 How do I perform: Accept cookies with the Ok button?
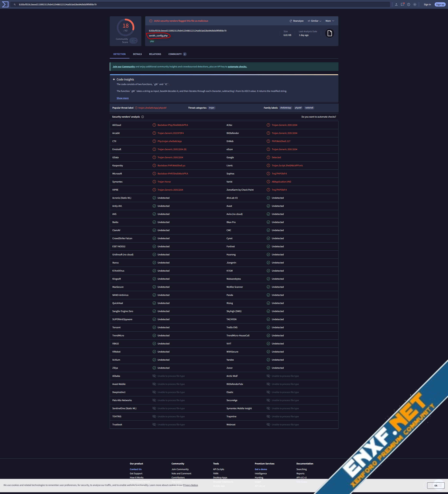pyautogui.click(x=435, y=485)
